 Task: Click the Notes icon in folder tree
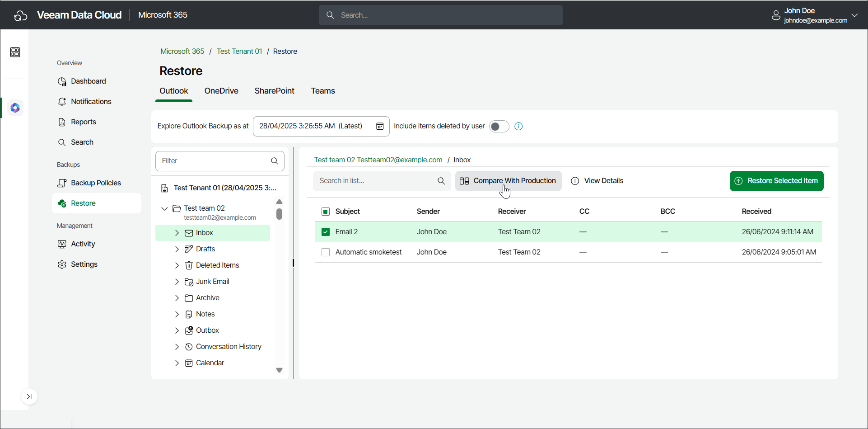pos(189,314)
